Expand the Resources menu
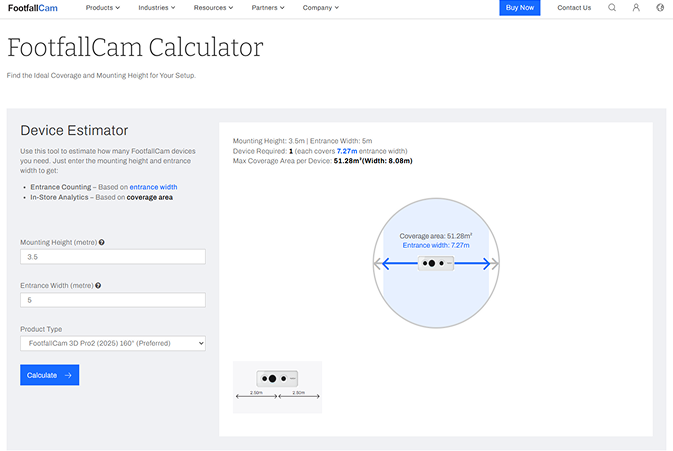 213,8
